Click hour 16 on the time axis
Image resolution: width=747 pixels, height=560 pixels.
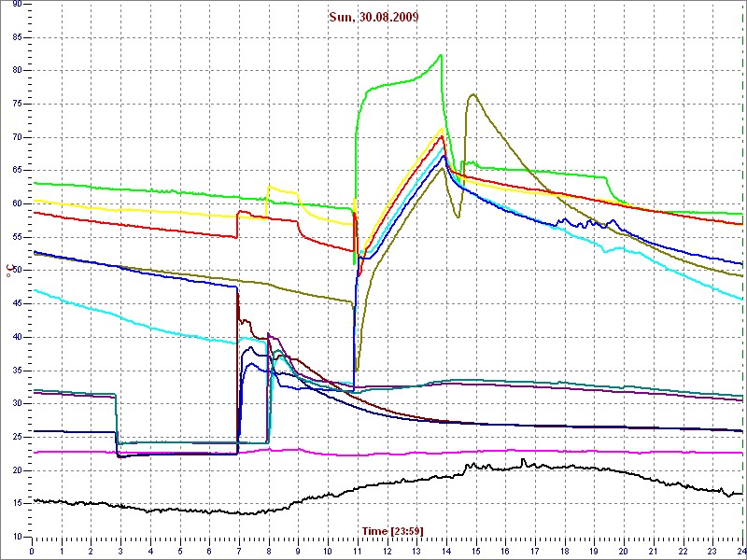pos(504,553)
